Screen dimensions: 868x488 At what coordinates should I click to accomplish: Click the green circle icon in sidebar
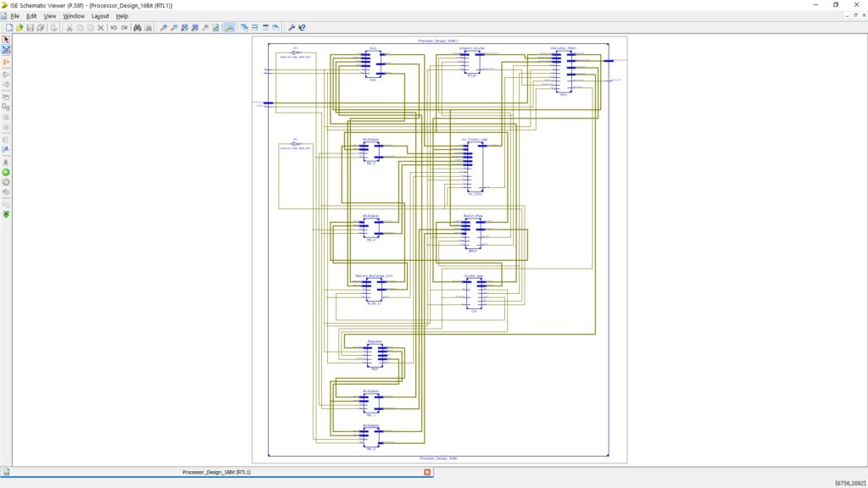[6, 172]
